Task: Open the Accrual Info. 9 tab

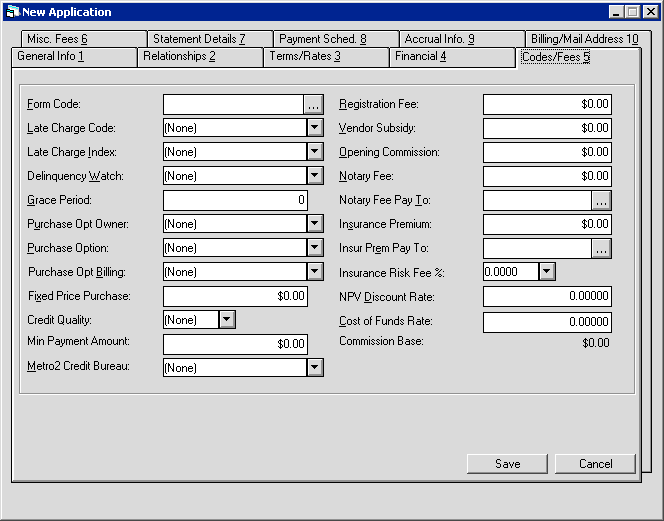Action: tap(462, 39)
